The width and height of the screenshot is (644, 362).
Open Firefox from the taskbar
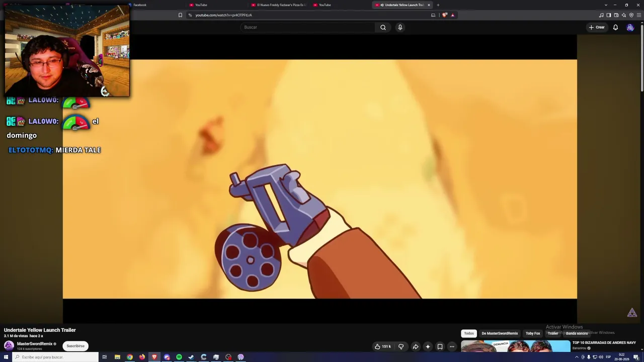click(x=142, y=357)
